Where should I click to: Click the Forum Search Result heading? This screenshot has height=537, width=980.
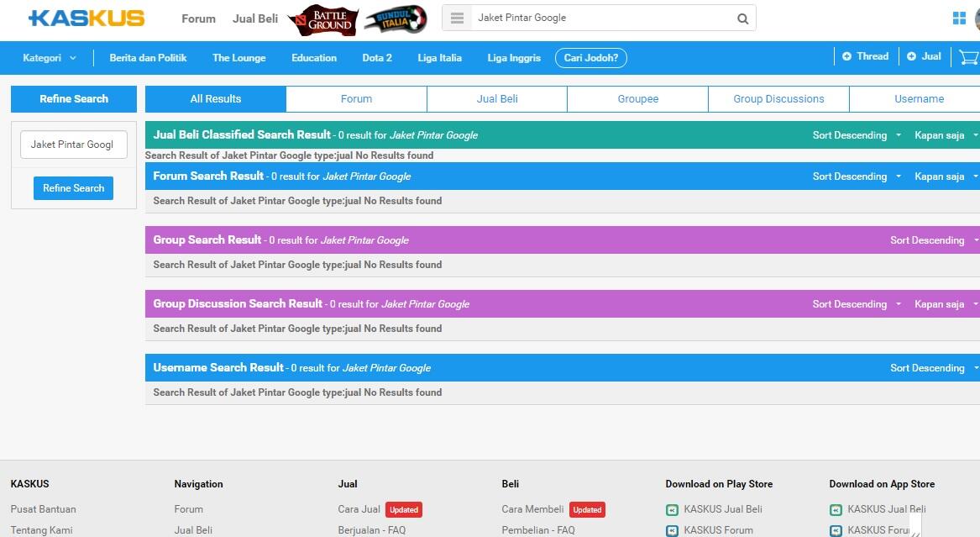(x=208, y=176)
